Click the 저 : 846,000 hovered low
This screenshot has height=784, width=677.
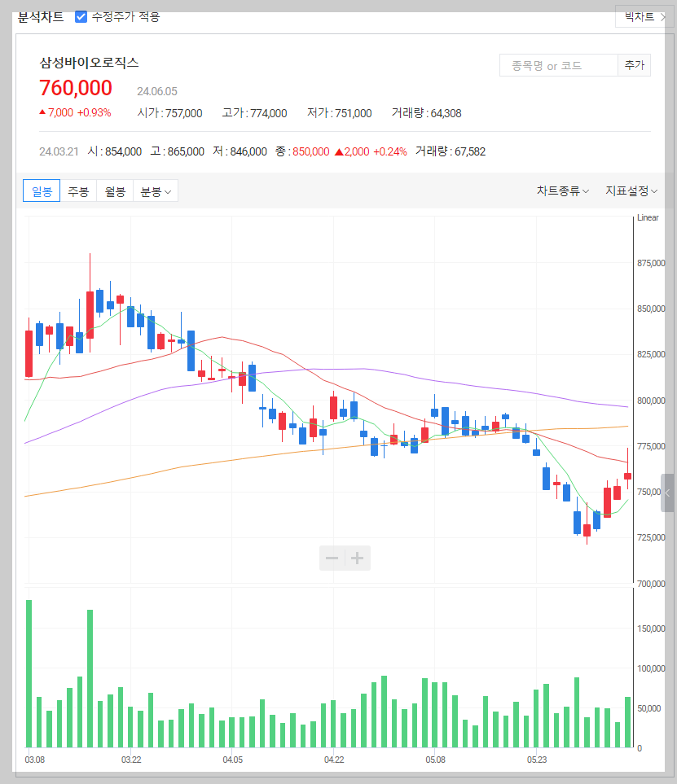pyautogui.click(x=240, y=151)
